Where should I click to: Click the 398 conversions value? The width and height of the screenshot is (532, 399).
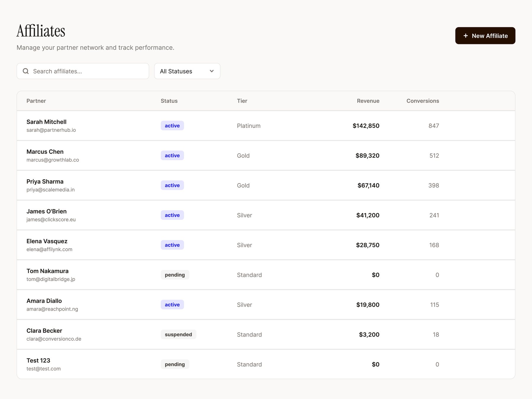click(x=434, y=185)
